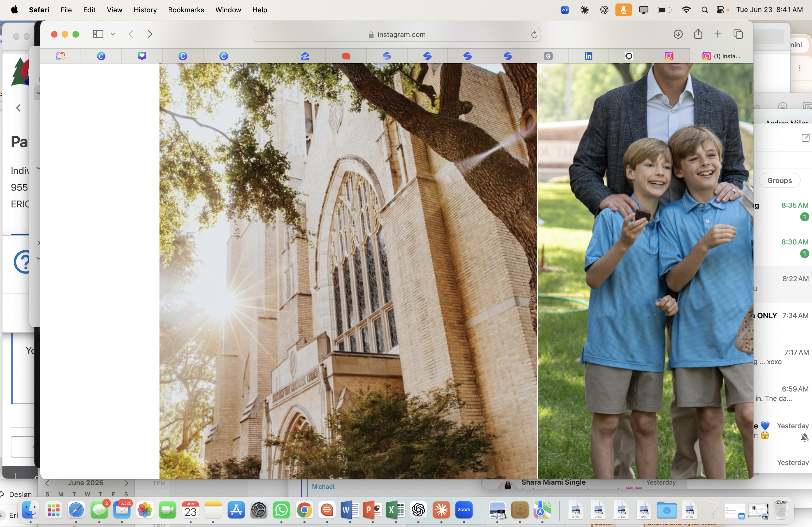812x527 pixels.
Task: Compose new chat in WhatsApp window
Action: tap(805, 137)
